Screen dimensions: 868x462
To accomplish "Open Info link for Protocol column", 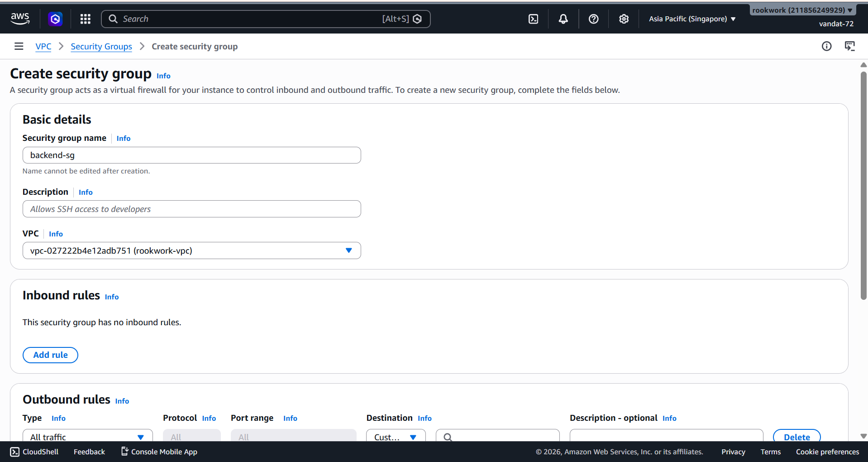I will 209,418.
